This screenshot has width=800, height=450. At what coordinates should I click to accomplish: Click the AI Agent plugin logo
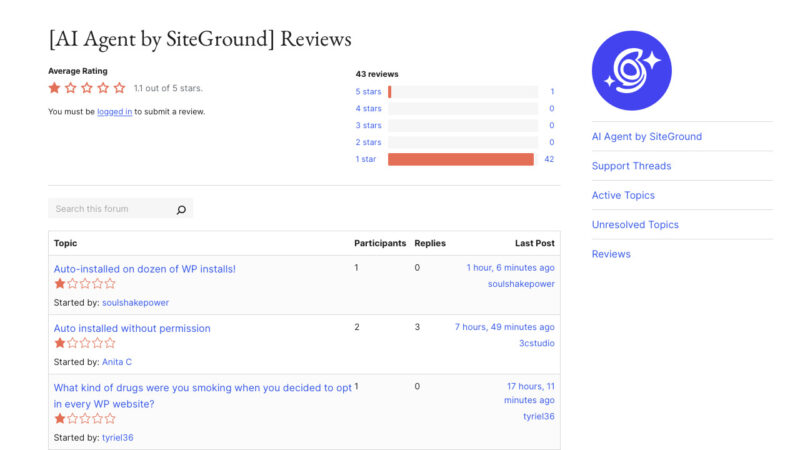[x=632, y=70]
